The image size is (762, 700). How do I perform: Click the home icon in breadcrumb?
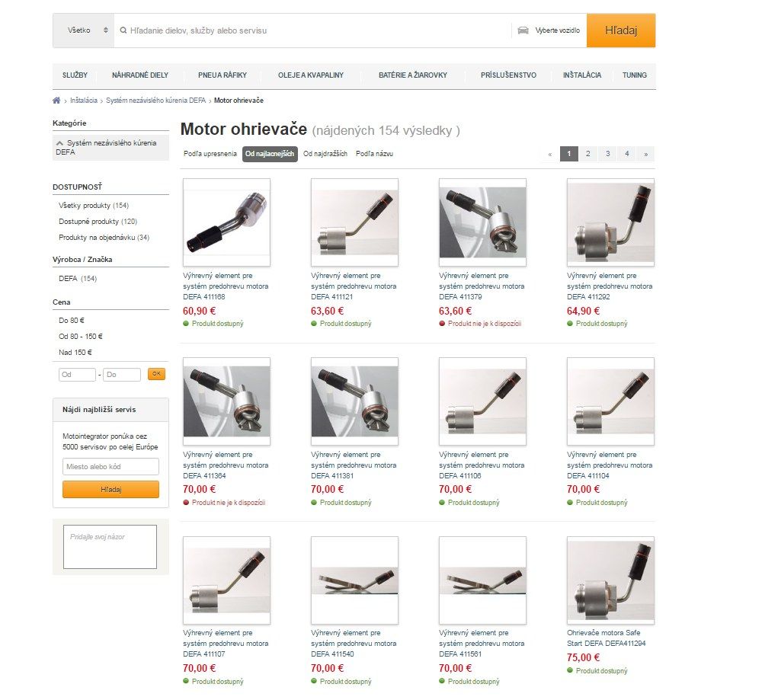coord(56,101)
